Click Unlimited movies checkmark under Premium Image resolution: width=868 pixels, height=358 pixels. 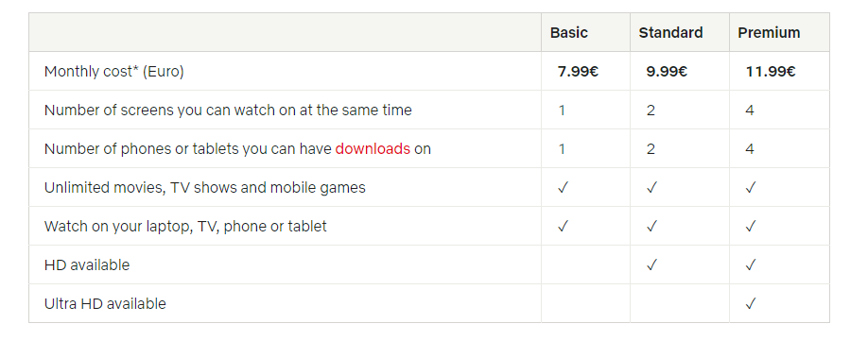coord(750,188)
